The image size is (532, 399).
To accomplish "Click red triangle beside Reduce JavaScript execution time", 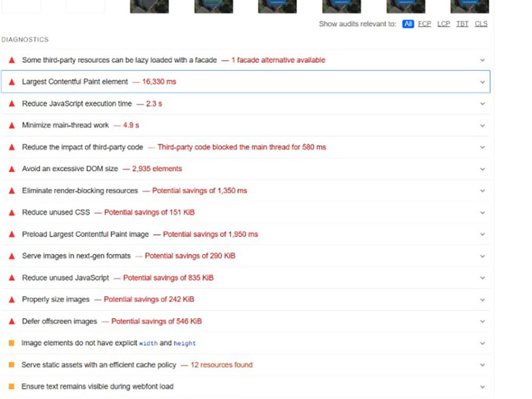I will coord(12,104).
